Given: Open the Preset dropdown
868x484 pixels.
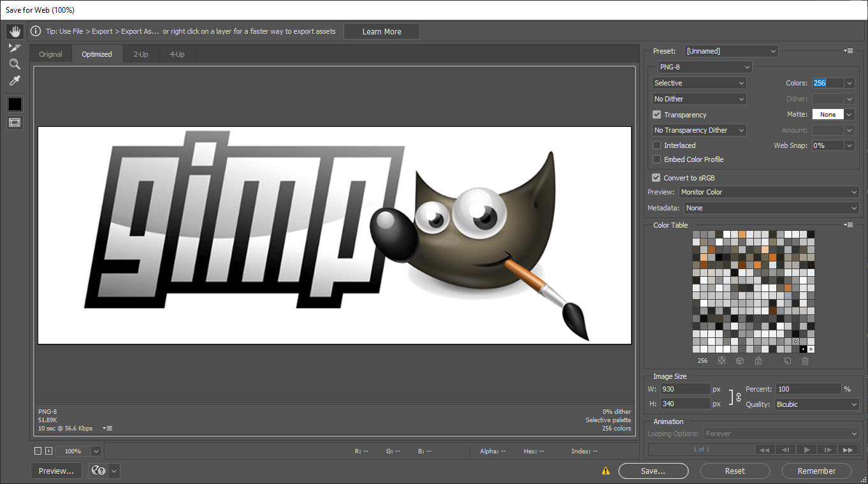Looking at the screenshot, I should click(x=731, y=51).
